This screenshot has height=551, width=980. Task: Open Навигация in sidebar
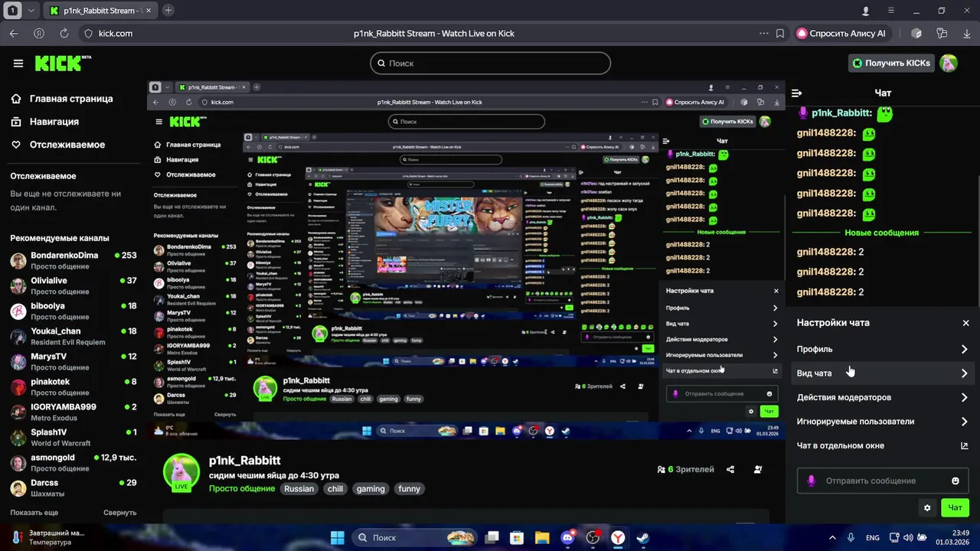pos(45,122)
